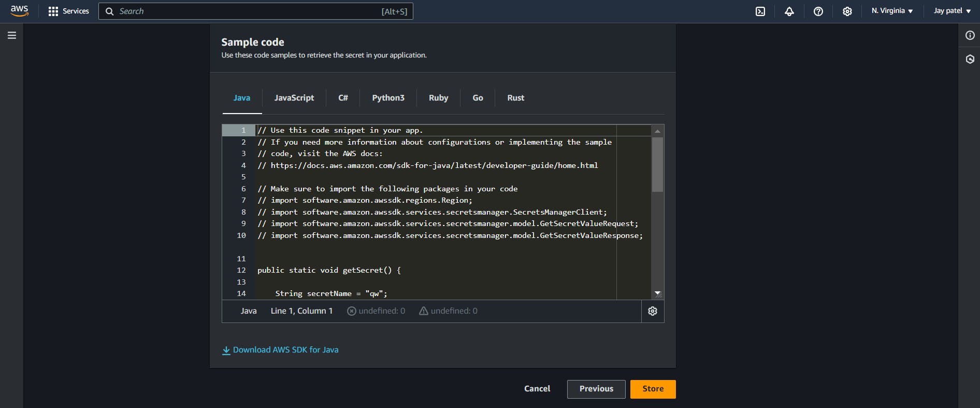
Task: Click the Services label in top bar
Action: (76, 11)
